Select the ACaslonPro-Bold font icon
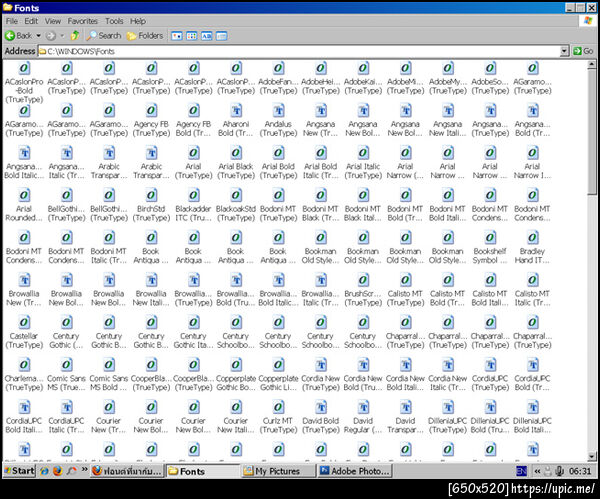 pos(24,68)
